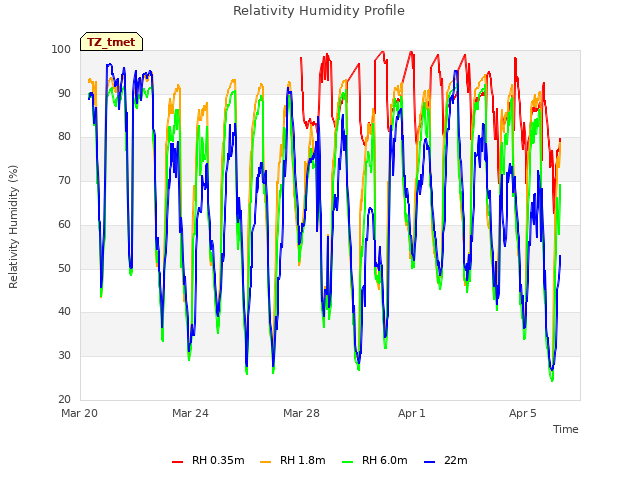This screenshot has width=640, height=480.
Task: Click the blue 22m legend swatch
Action: [429, 462]
